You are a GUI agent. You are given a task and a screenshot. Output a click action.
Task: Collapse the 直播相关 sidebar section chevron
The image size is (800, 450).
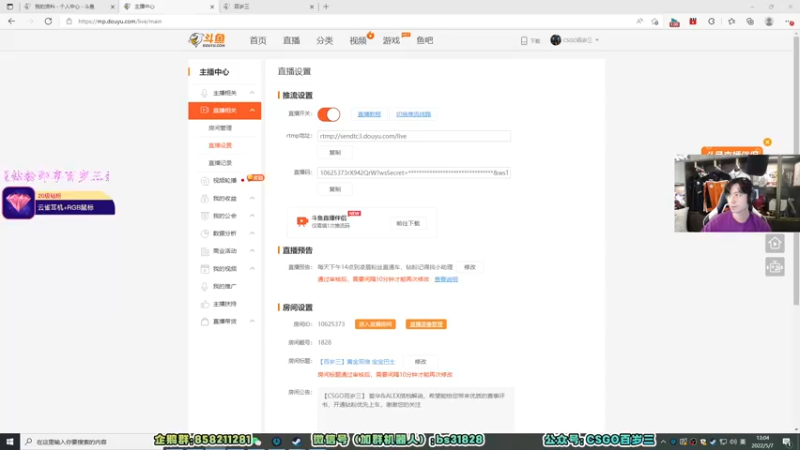[252, 110]
